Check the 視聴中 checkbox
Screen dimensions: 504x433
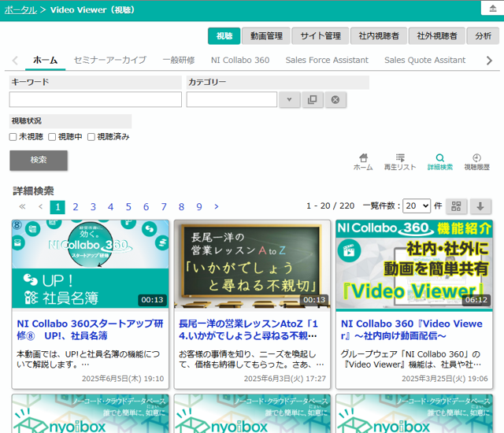coord(52,137)
